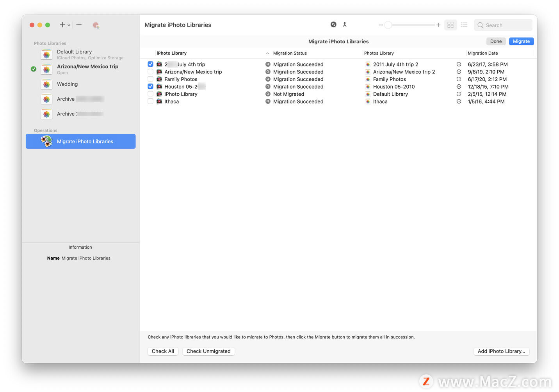559x392 pixels.
Task: Click the zoom in plus by slider
Action: coord(438,25)
